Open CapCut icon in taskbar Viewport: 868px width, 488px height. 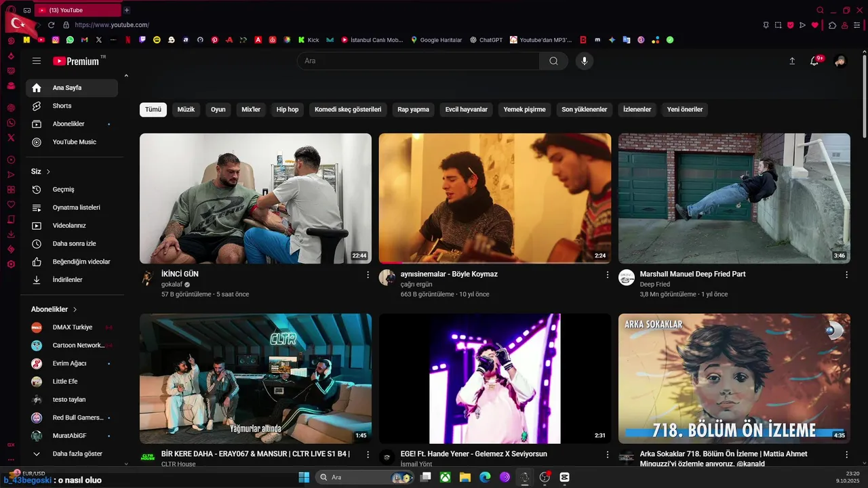pos(564,477)
